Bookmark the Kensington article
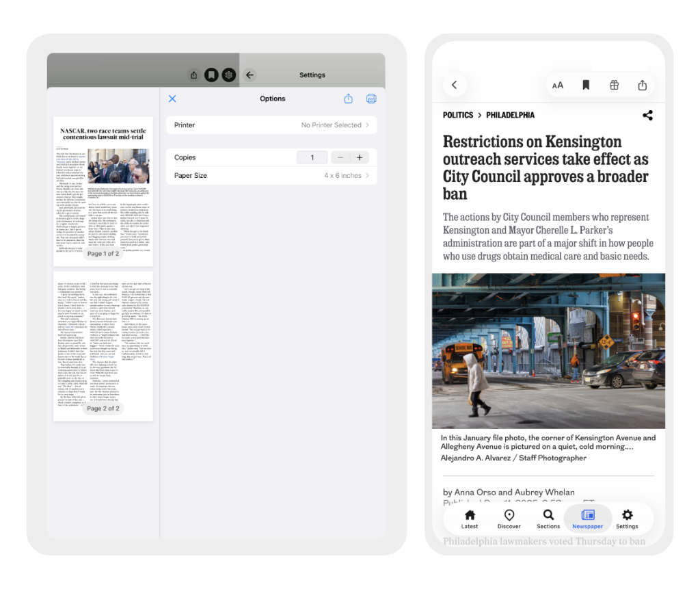 pyautogui.click(x=586, y=86)
